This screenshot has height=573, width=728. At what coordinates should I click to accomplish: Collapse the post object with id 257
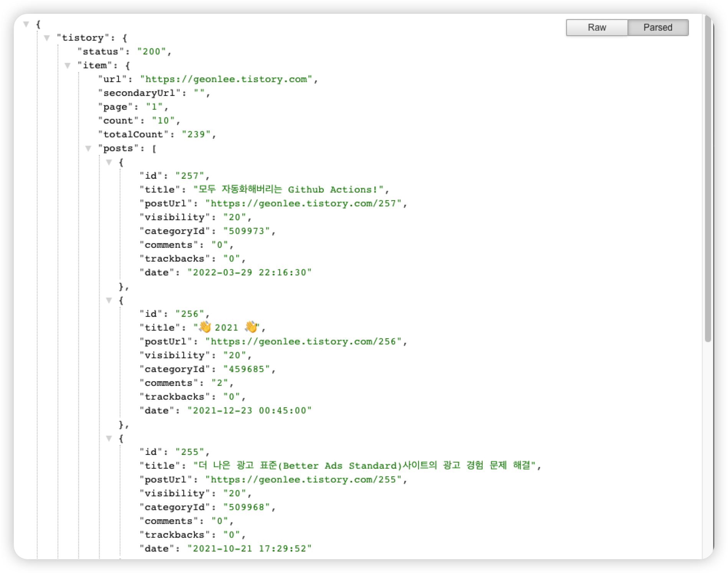109,162
